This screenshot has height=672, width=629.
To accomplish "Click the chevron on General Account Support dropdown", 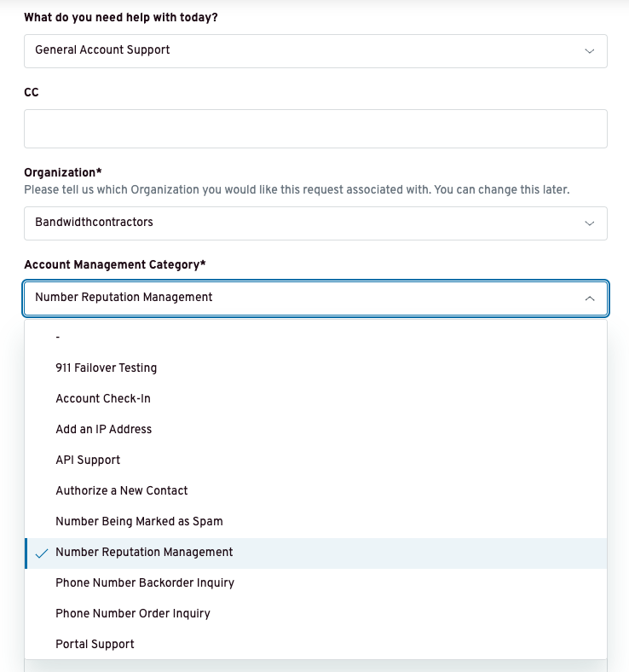I will [x=590, y=51].
